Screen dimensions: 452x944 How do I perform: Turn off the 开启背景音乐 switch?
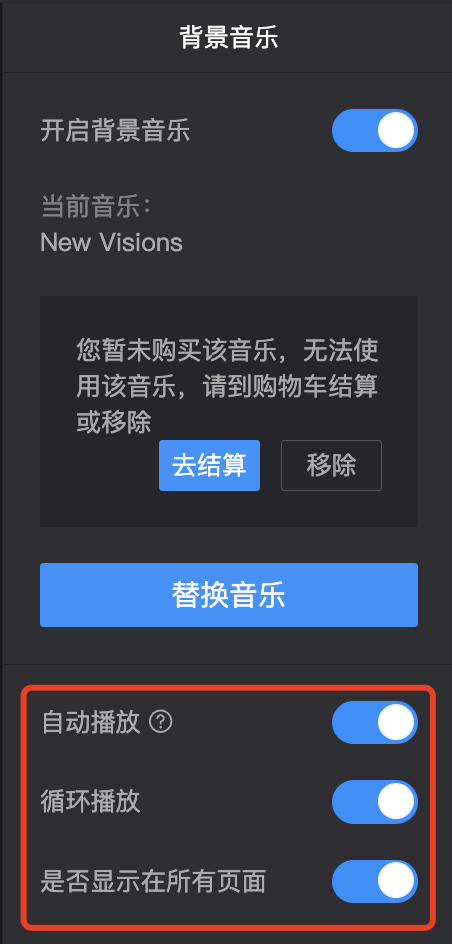[374, 130]
